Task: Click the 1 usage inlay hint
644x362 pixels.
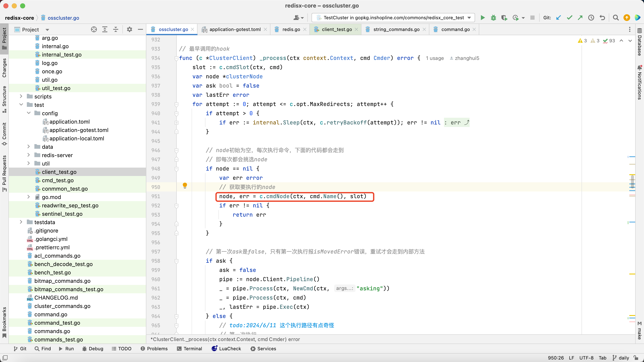Action: click(x=435, y=58)
